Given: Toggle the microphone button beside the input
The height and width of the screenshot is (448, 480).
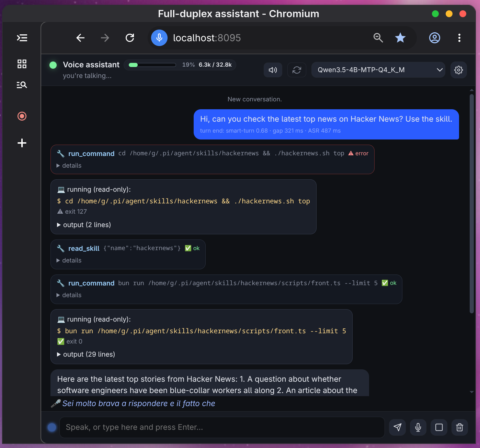Looking at the screenshot, I should [418, 427].
